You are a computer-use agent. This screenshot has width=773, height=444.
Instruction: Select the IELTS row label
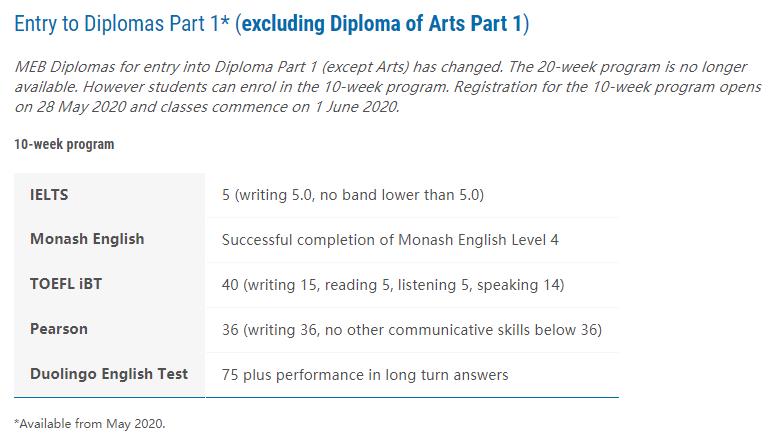click(49, 195)
